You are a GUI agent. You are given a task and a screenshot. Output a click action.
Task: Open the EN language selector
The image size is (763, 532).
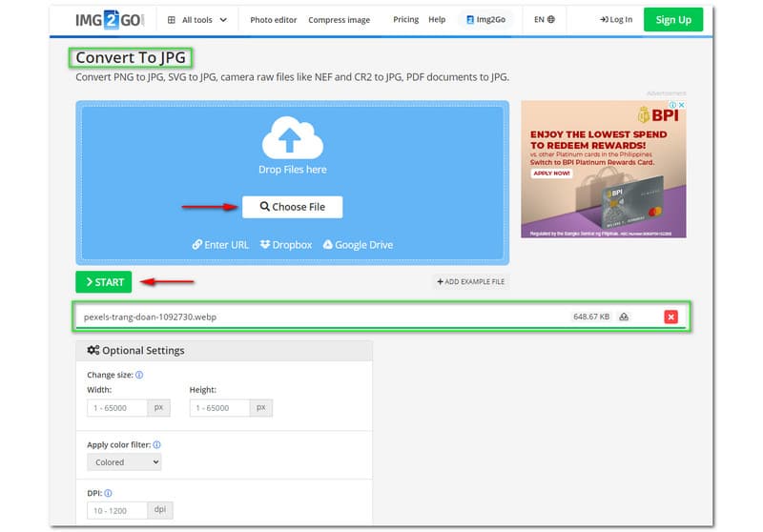(x=545, y=19)
